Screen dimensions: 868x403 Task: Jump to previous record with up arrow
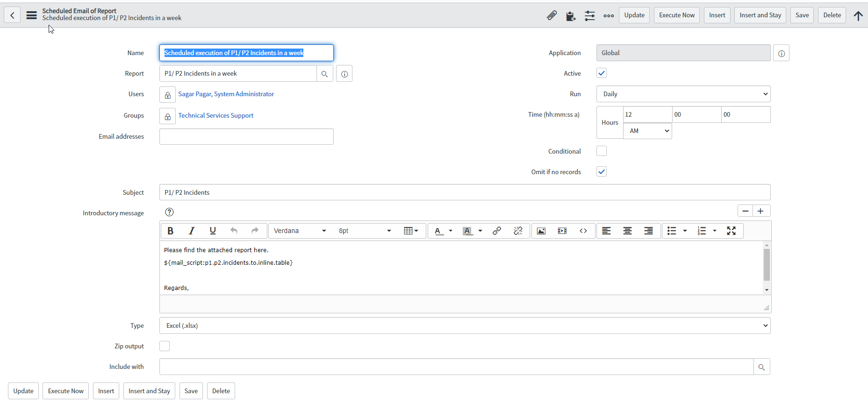(858, 15)
